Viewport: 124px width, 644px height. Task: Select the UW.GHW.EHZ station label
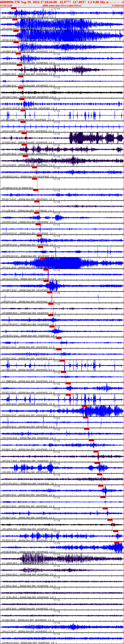[x=28, y=233]
